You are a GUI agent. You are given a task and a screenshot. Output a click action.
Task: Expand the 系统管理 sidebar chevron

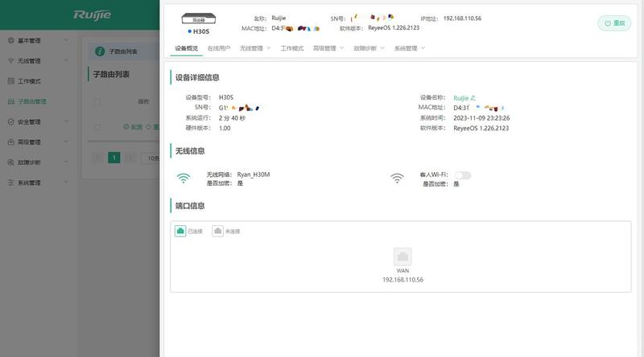(66, 183)
